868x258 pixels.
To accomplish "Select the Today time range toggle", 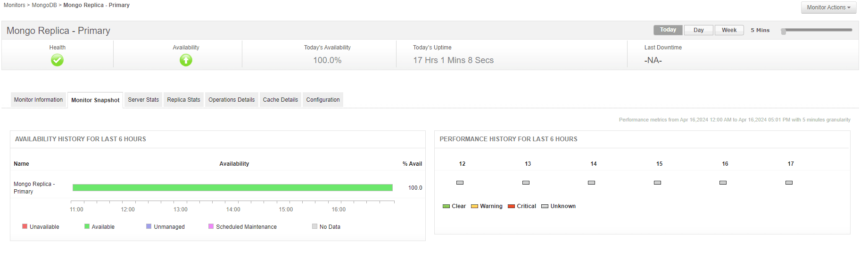I will 668,30.
